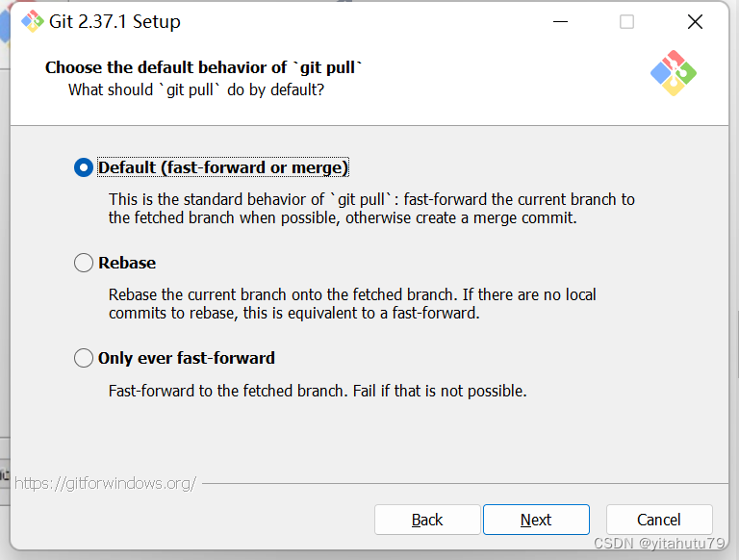Click the focused 'Default (fast-forward or merge)' label text
This screenshot has width=739, height=560.
[x=222, y=167]
